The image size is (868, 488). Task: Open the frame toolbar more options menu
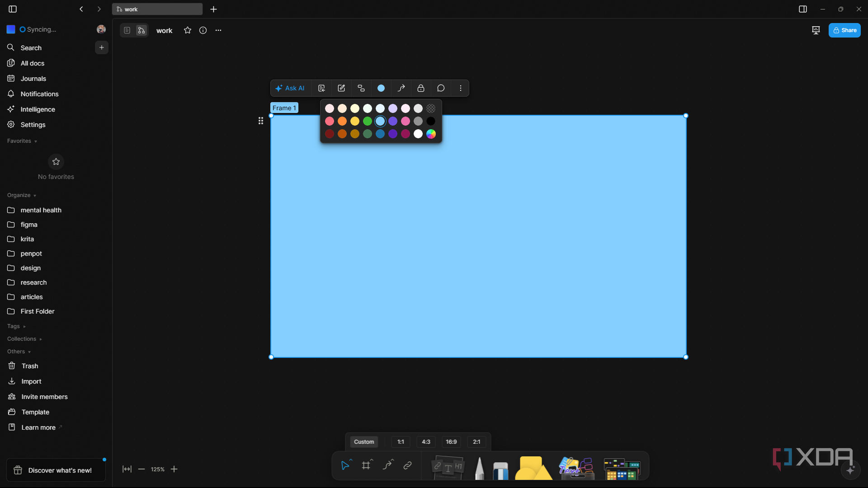[x=461, y=88]
